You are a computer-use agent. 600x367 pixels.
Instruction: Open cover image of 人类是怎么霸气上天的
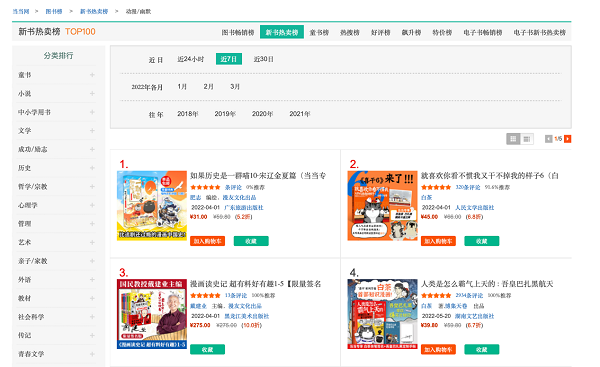(x=382, y=314)
